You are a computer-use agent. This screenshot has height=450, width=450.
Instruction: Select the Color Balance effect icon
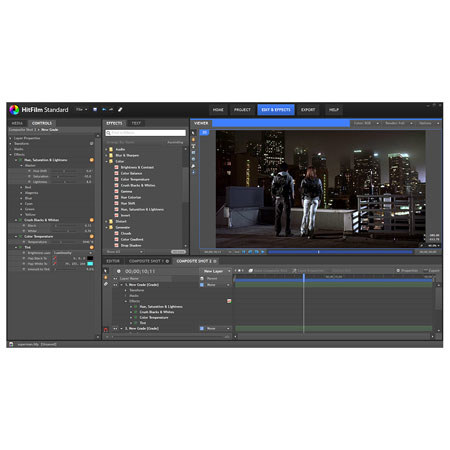pyautogui.click(x=117, y=173)
